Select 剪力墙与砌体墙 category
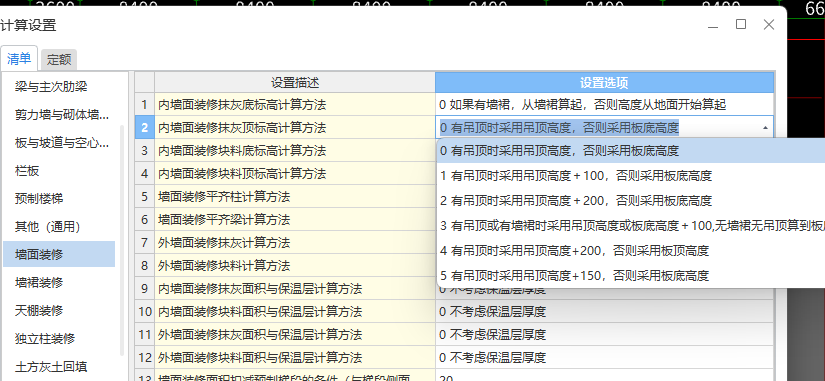 (59, 114)
